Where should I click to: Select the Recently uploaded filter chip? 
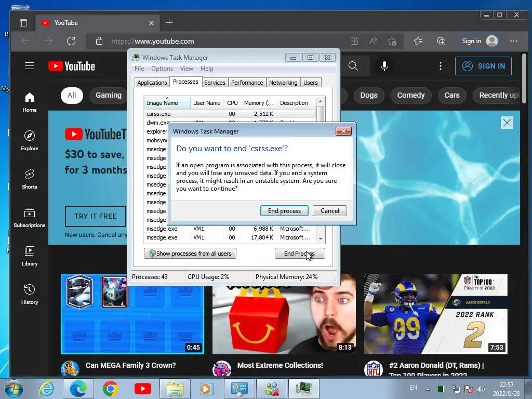(497, 96)
